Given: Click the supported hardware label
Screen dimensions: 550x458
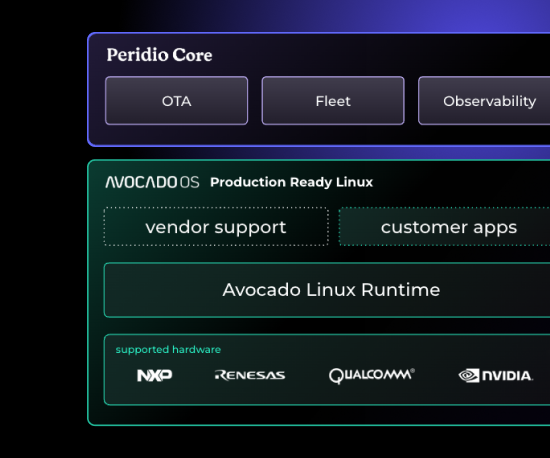Looking at the screenshot, I should click(x=168, y=350).
